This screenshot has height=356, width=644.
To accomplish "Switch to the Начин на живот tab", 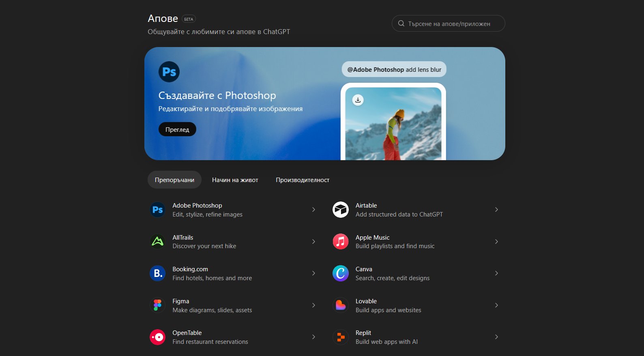I will (x=235, y=180).
